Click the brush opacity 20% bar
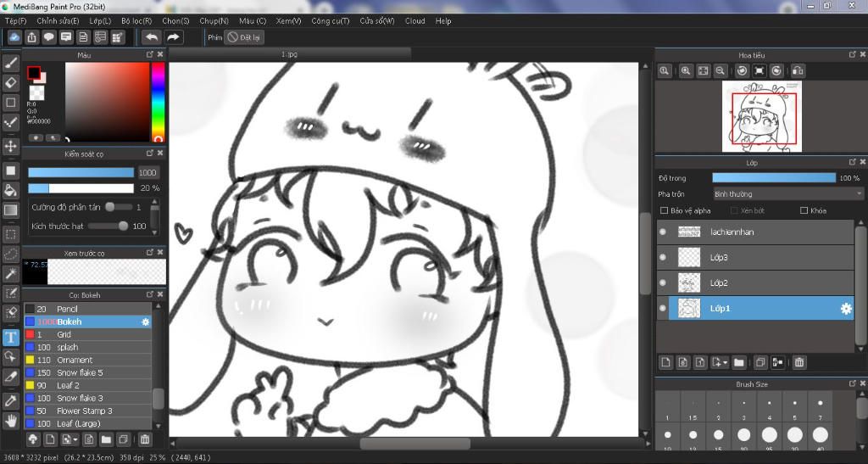 pyautogui.click(x=81, y=188)
